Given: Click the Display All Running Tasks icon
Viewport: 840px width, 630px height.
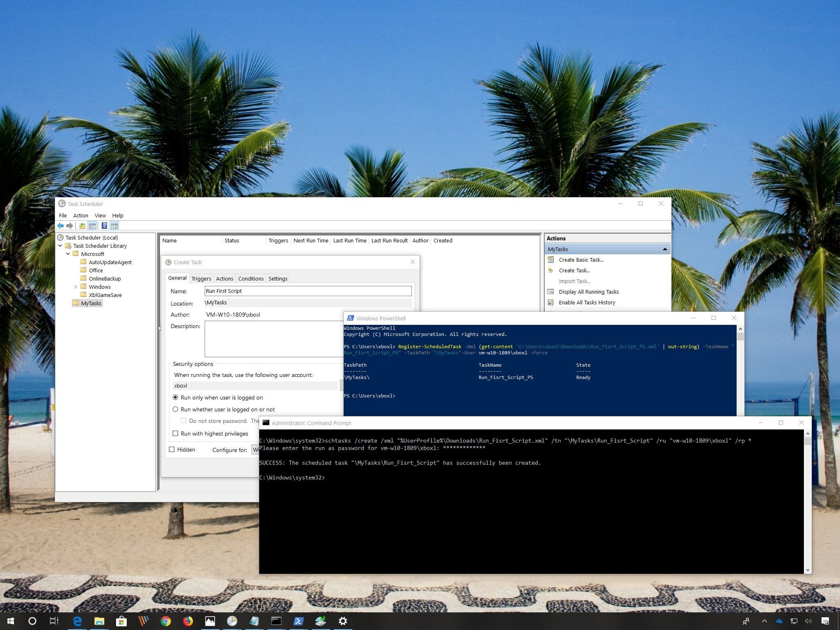Looking at the screenshot, I should 551,292.
